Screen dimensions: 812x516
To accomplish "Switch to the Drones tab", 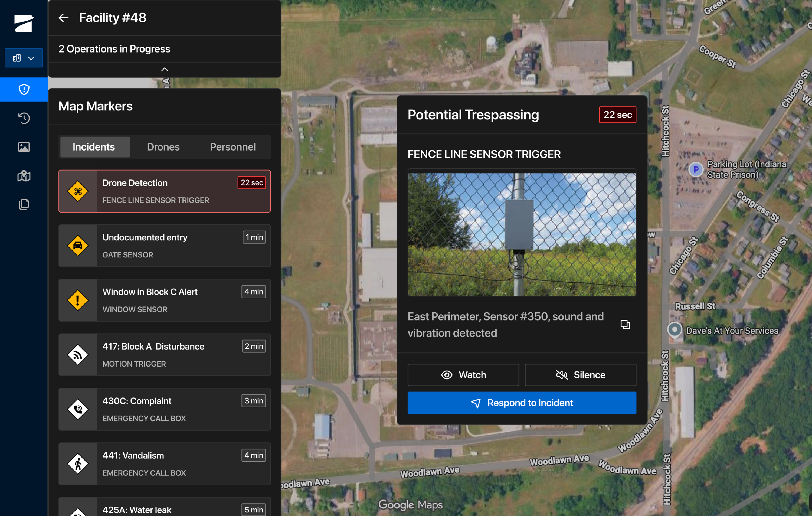I will pos(163,147).
